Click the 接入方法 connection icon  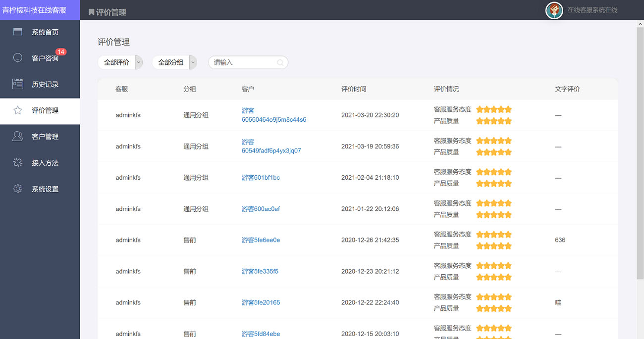(x=17, y=162)
